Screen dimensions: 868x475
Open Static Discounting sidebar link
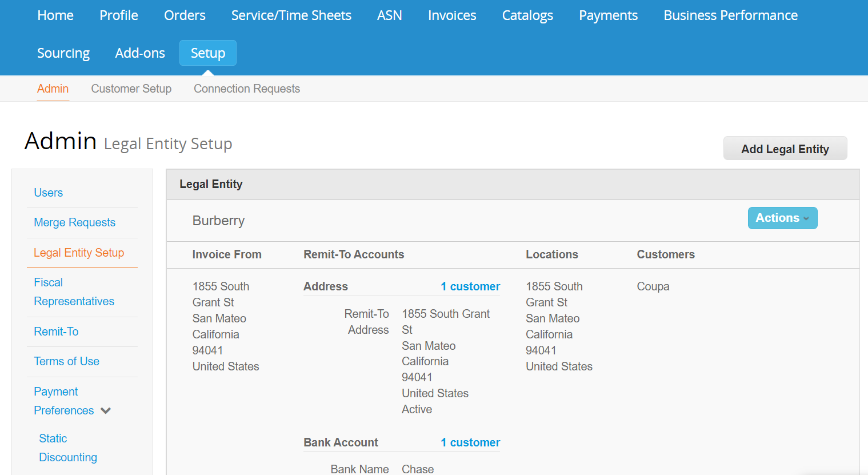tap(68, 448)
